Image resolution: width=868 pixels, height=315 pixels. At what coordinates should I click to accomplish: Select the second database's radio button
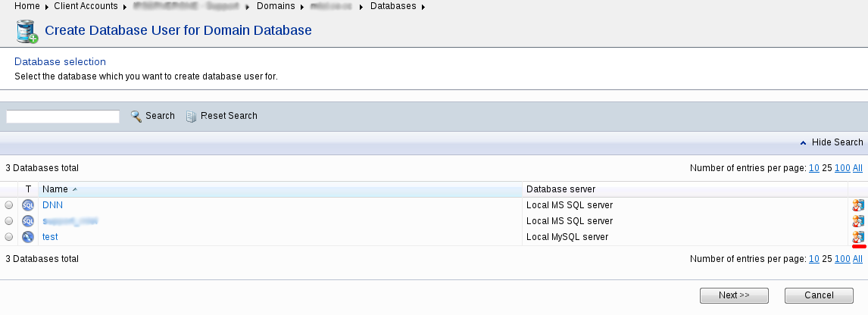click(9, 221)
